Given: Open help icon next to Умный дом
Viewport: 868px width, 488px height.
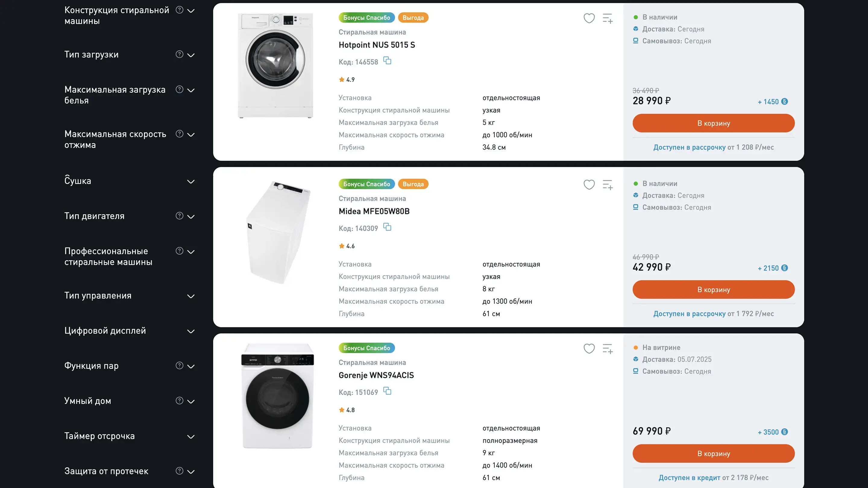Looking at the screenshot, I should coord(180,401).
